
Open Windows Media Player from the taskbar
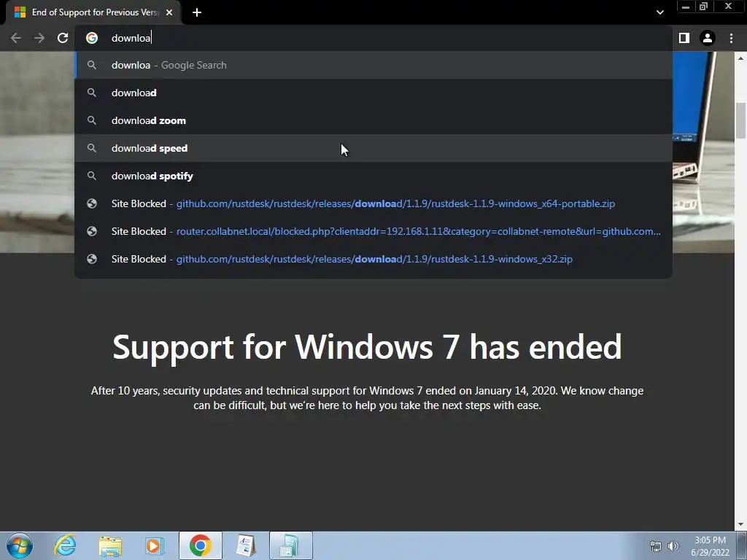click(x=155, y=546)
